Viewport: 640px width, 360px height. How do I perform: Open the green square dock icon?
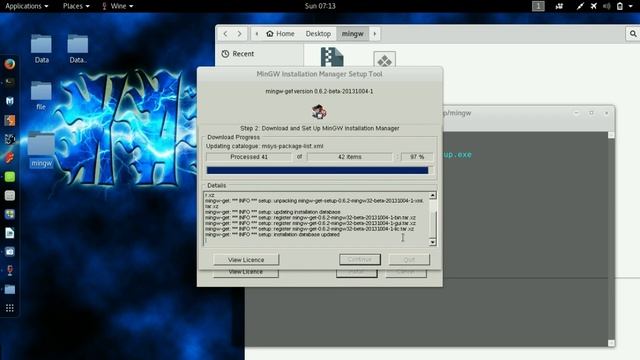(x=10, y=177)
